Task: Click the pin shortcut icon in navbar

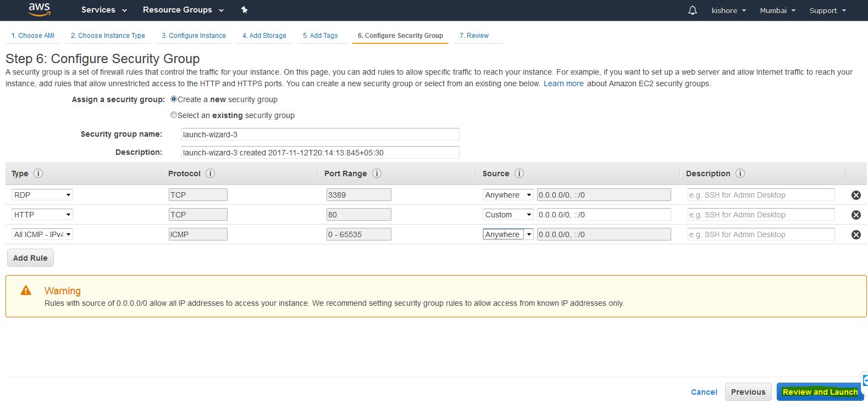Action: pos(245,10)
